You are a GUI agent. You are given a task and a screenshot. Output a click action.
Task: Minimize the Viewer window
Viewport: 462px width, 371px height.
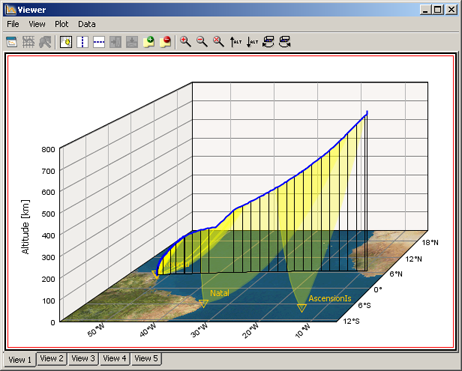[425, 10]
